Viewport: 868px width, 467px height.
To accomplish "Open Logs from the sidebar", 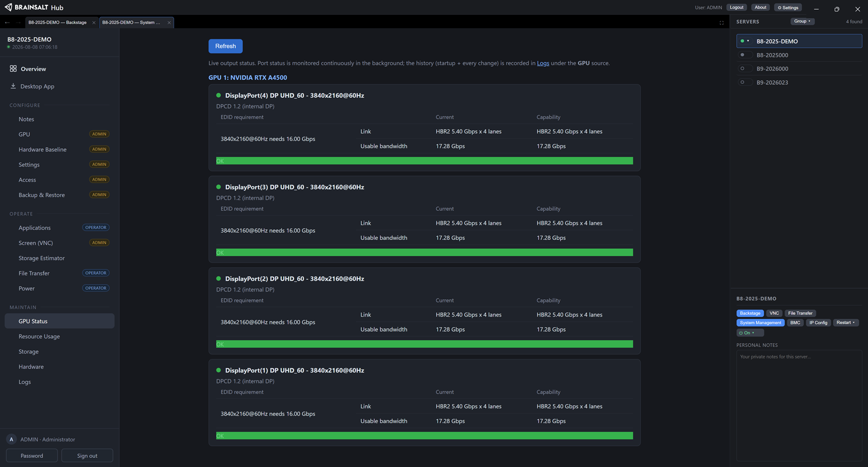I will [x=60, y=382].
